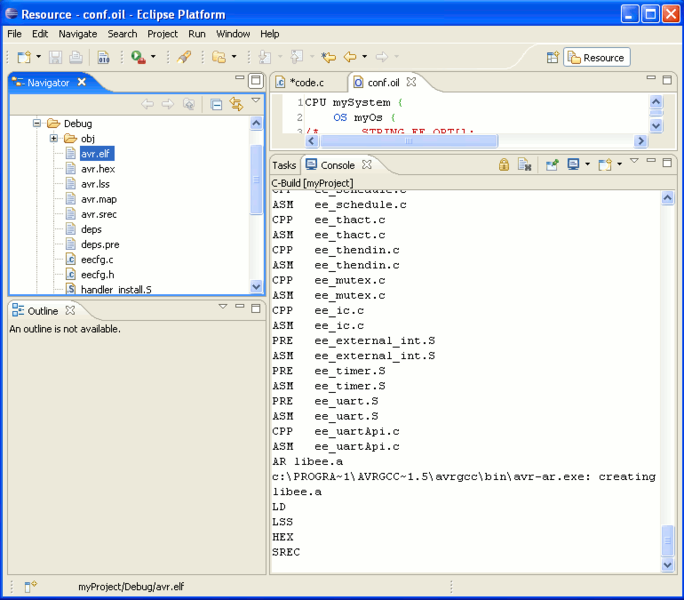Click the binary build icon in toolbar

click(x=103, y=57)
